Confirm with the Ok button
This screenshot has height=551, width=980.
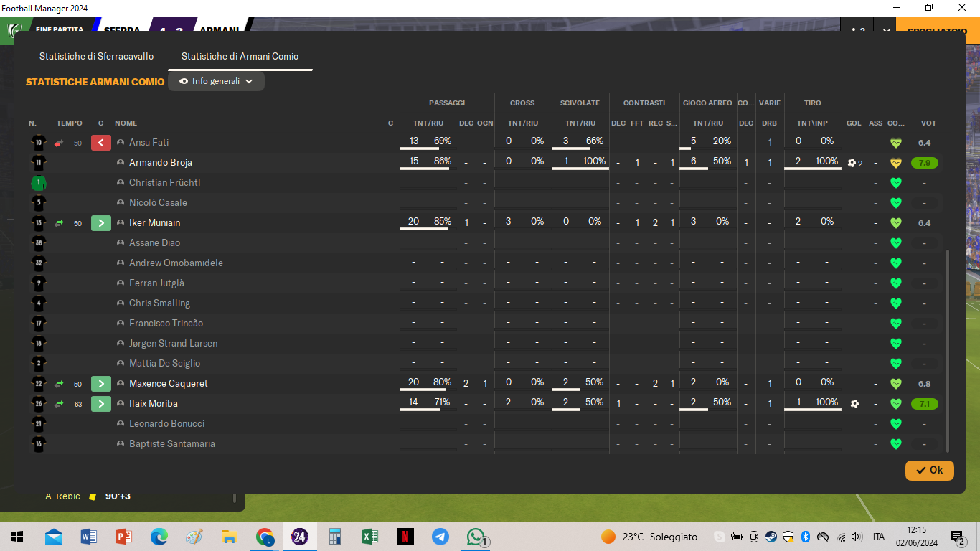(x=929, y=470)
